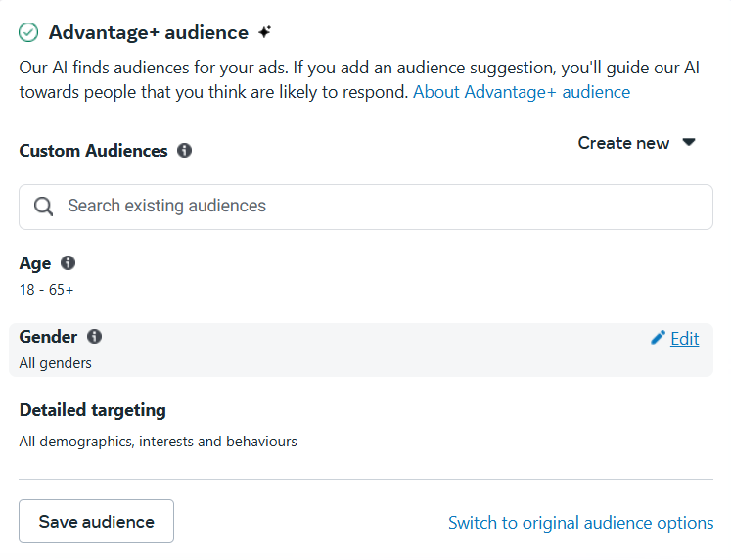
Task: Open the Custom Audiences info icon
Action: click(184, 150)
